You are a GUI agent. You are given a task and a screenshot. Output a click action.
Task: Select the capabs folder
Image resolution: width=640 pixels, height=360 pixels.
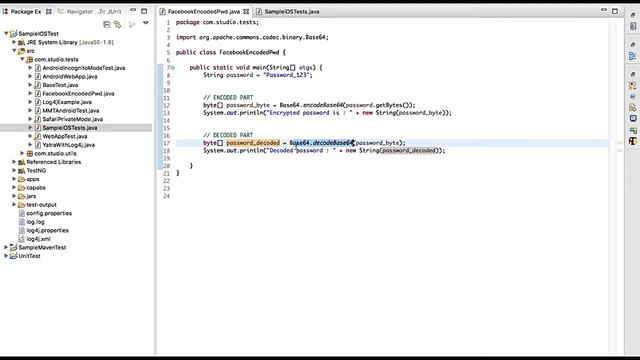tap(36, 188)
